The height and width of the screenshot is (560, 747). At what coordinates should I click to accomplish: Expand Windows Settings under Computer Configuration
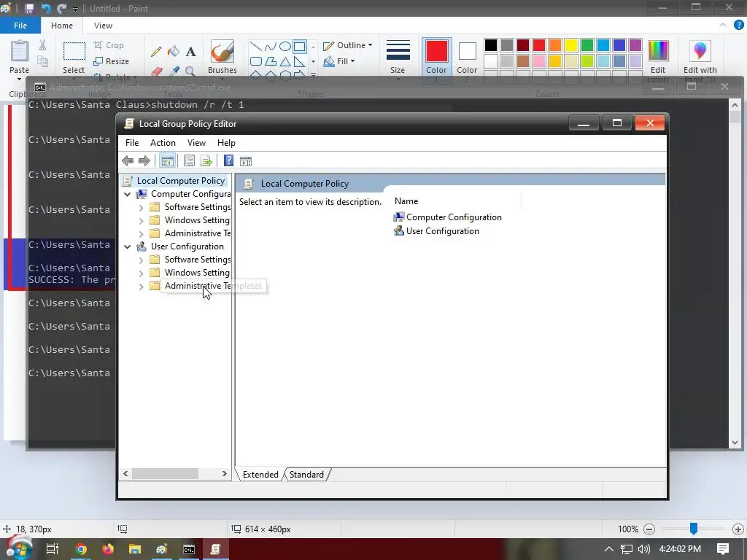141,221
